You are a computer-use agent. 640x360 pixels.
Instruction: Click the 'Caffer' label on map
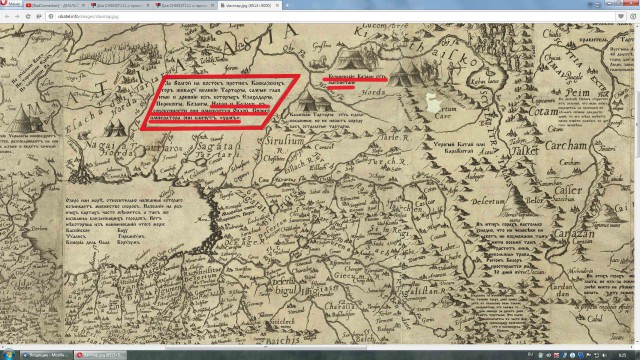[568, 190]
